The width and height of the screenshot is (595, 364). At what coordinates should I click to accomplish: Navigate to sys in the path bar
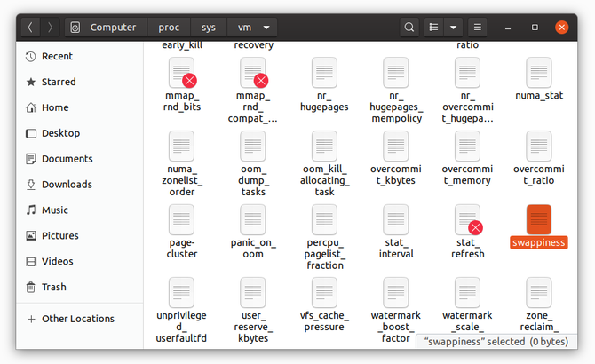point(209,28)
